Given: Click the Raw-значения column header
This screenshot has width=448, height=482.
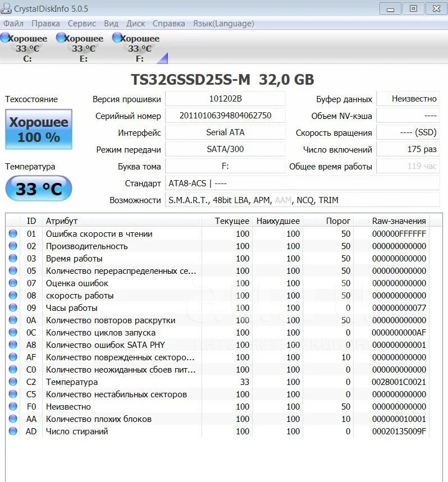Looking at the screenshot, I should point(391,221).
